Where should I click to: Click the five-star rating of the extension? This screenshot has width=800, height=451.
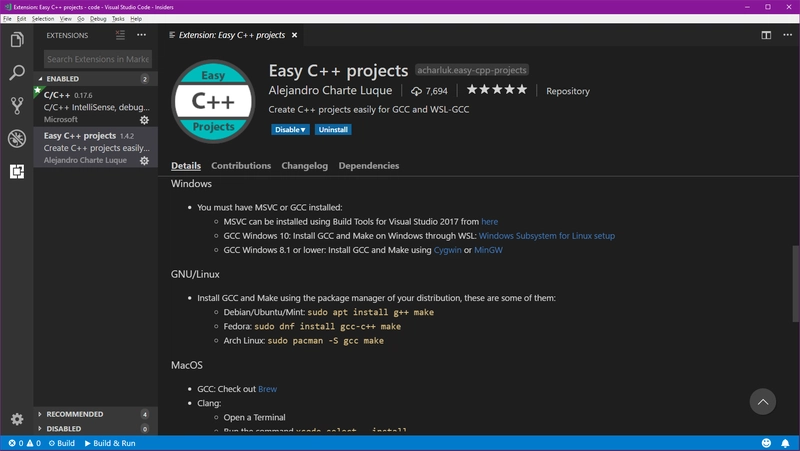pyautogui.click(x=496, y=91)
